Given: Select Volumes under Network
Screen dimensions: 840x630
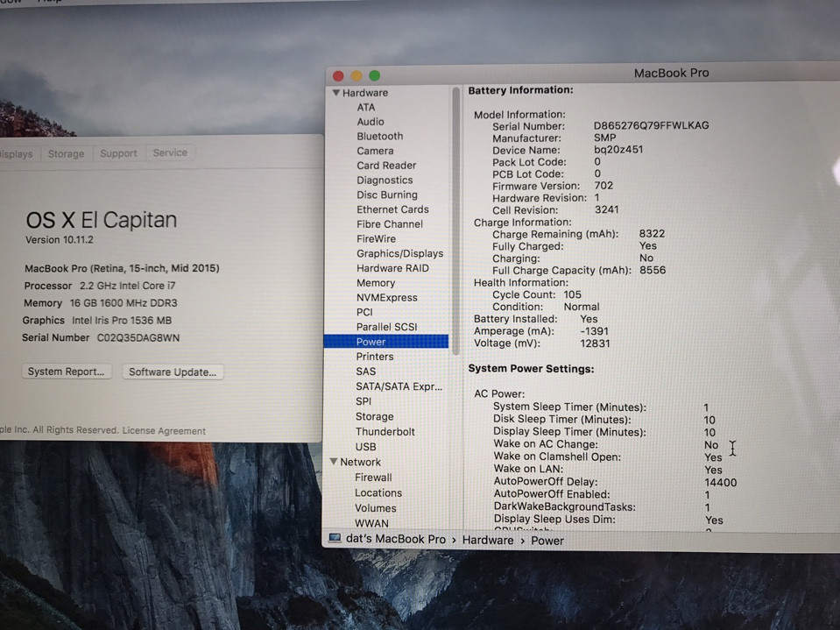Looking at the screenshot, I should tap(375, 508).
